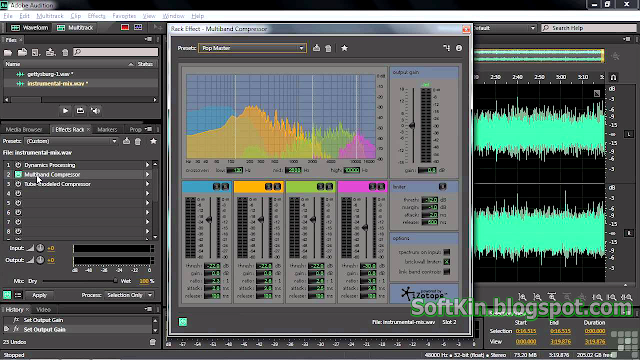Click the output gain slider handle
The height and width of the screenshot is (360, 640).
click(x=412, y=125)
